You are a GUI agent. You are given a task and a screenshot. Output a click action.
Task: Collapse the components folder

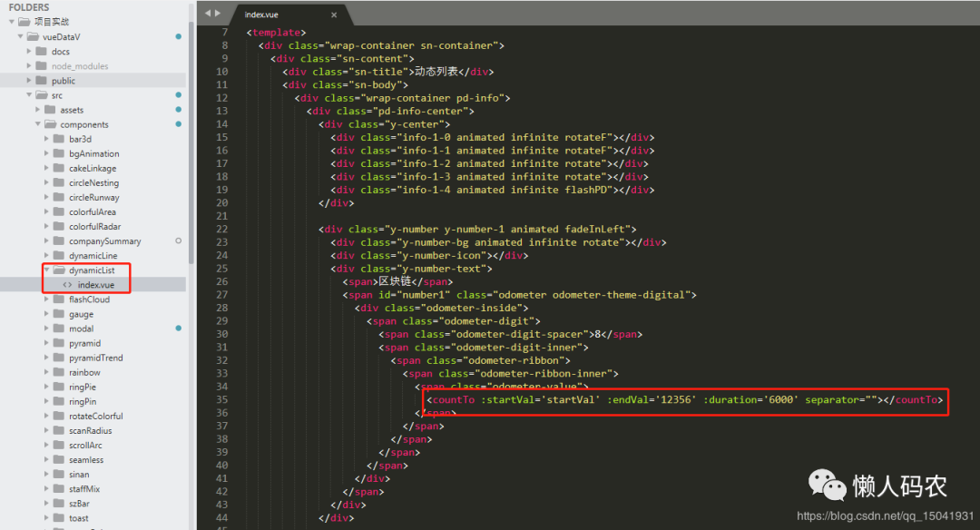tap(37, 124)
